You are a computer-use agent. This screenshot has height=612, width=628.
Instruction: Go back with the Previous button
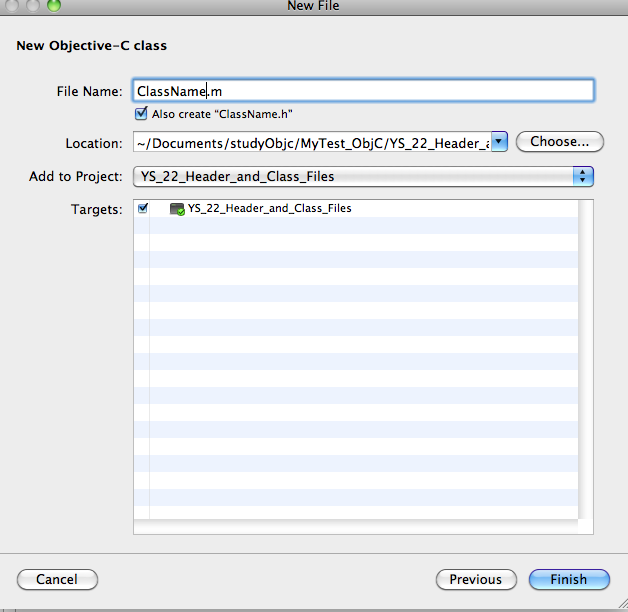(x=476, y=579)
